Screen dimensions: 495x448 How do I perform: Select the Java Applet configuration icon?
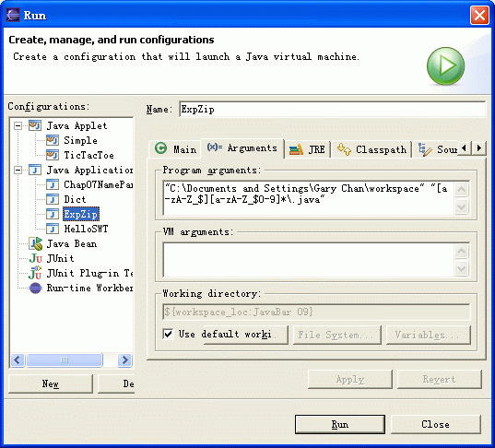35,125
